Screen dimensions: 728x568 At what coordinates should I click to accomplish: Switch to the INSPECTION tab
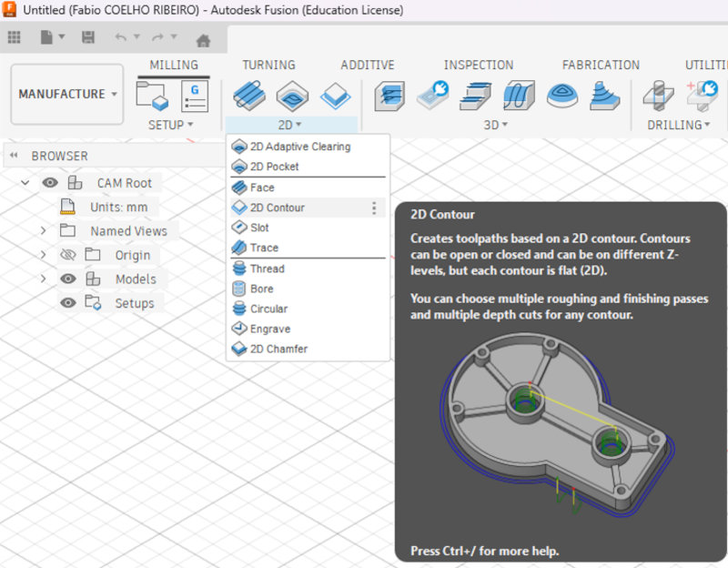[479, 65]
